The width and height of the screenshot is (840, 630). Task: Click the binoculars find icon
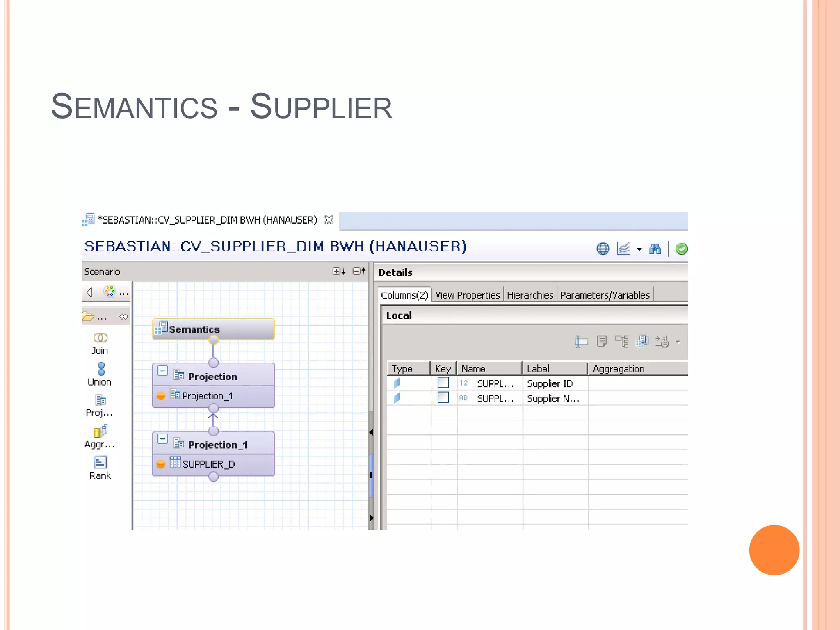click(x=655, y=249)
